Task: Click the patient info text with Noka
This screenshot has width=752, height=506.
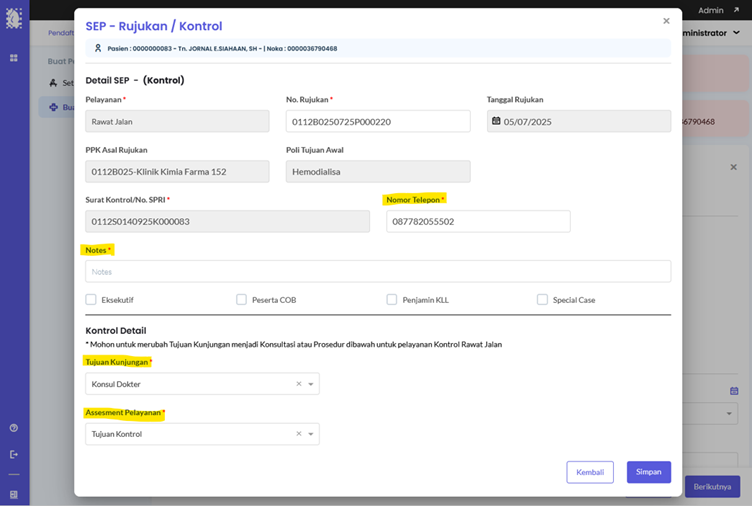Action: coord(222,48)
